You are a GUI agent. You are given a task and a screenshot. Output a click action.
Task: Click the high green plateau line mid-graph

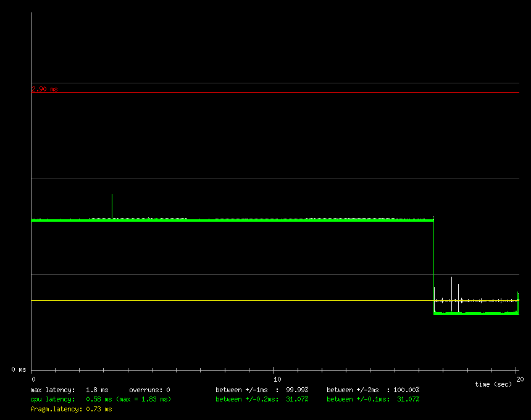pyautogui.click(x=247, y=220)
